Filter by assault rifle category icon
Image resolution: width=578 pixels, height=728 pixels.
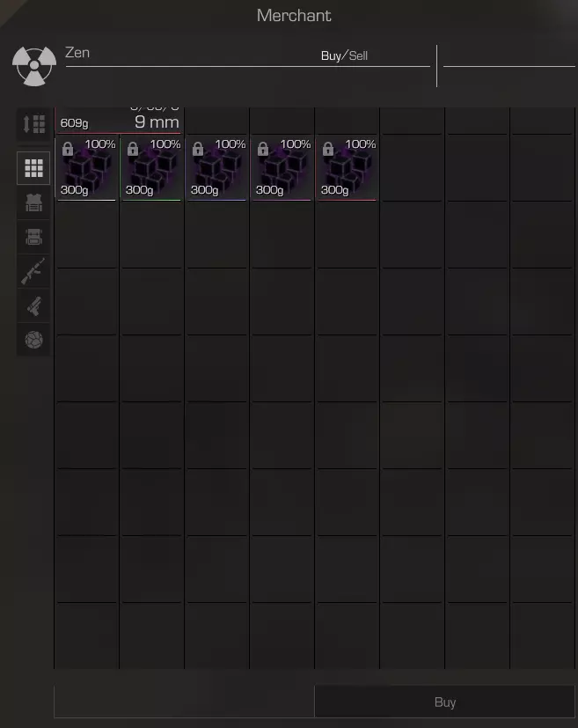pos(33,271)
